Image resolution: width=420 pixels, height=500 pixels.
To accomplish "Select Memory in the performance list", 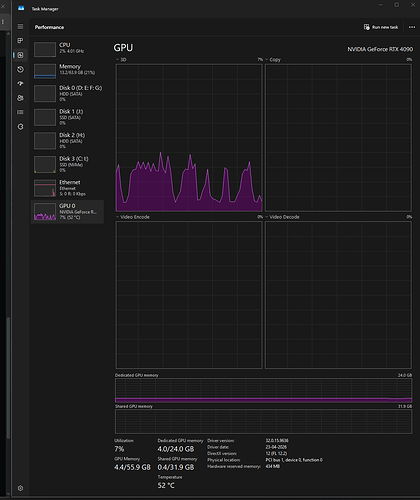I will 67,71.
